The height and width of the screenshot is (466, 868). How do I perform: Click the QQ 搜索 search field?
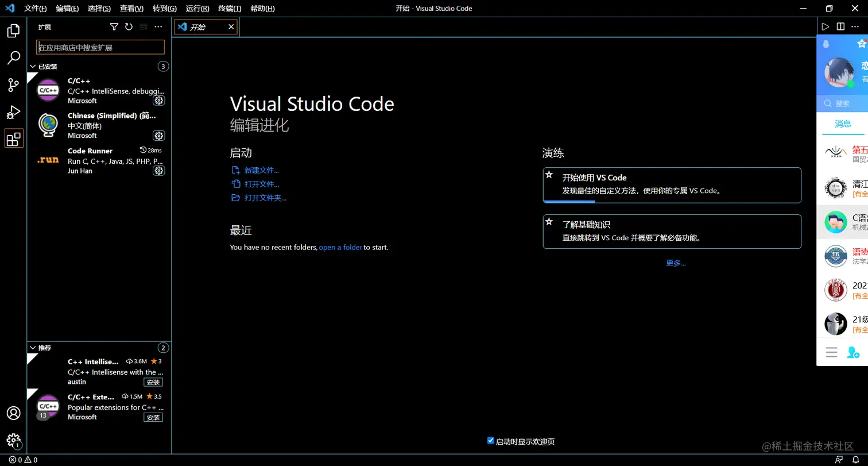click(842, 103)
